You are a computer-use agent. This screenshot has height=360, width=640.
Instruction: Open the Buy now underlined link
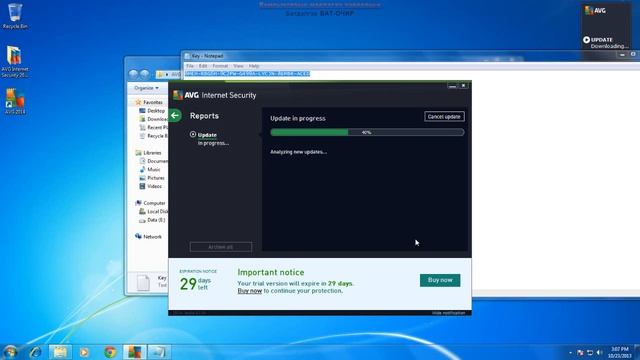point(249,291)
